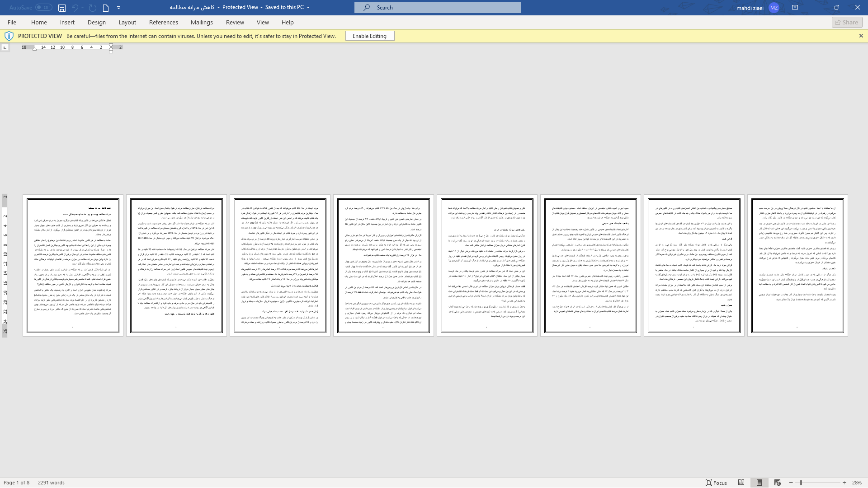868x488 pixels.
Task: Click the mahdi ziaei account name
Action: [750, 8]
